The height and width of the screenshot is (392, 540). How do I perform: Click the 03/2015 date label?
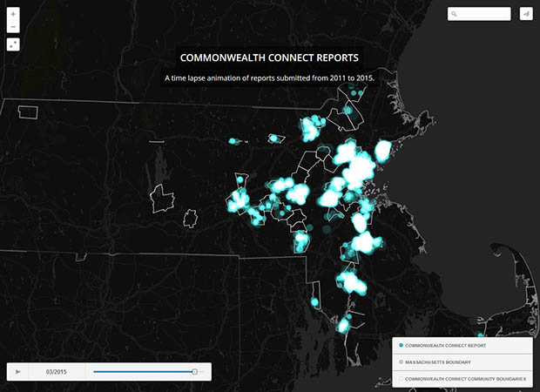[x=57, y=372]
